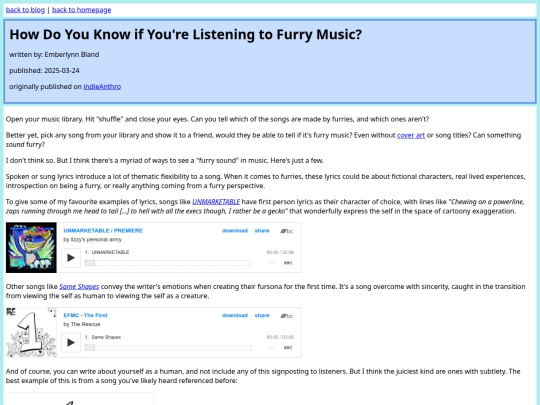Skip to next track in EFMC player
The height and width of the screenshot is (405, 540).
pos(288,347)
